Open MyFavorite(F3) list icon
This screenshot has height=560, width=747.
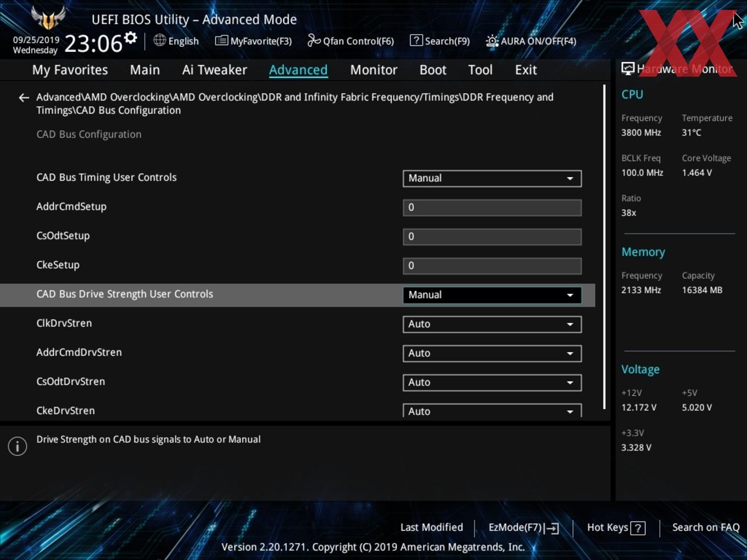(221, 41)
